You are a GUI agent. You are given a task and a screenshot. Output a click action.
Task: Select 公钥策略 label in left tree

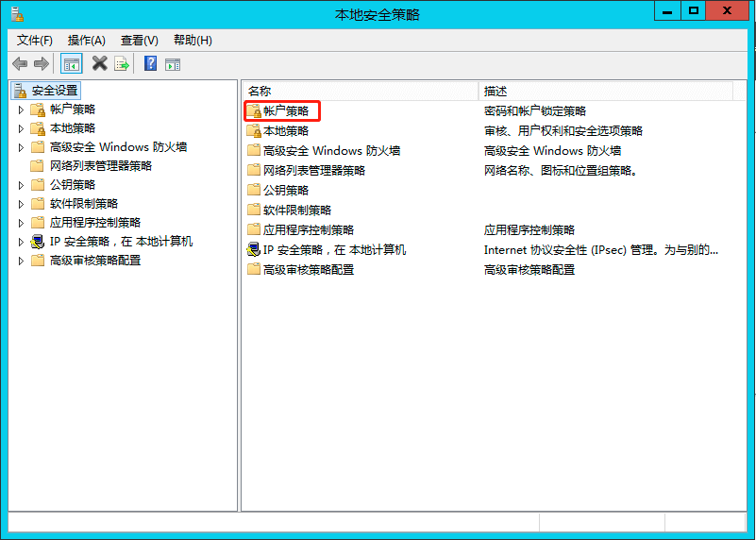pos(73,185)
